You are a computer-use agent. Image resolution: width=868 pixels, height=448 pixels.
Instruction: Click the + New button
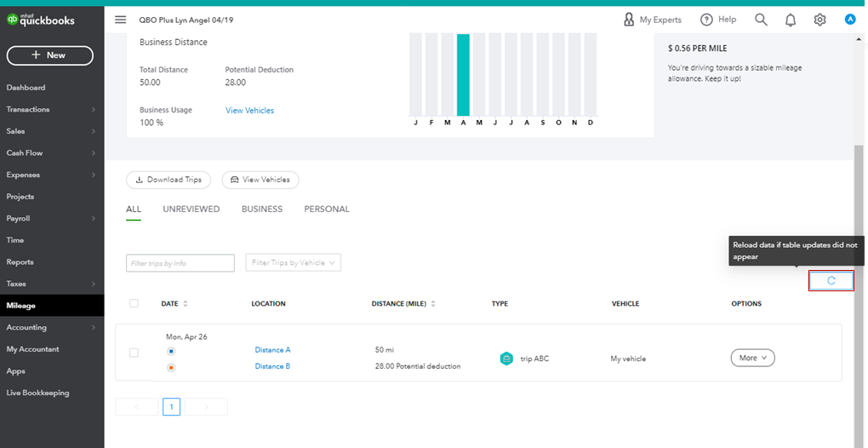point(50,55)
